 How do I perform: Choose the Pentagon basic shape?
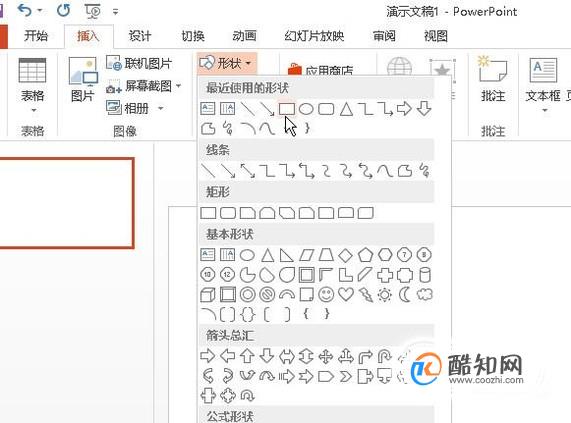click(365, 255)
